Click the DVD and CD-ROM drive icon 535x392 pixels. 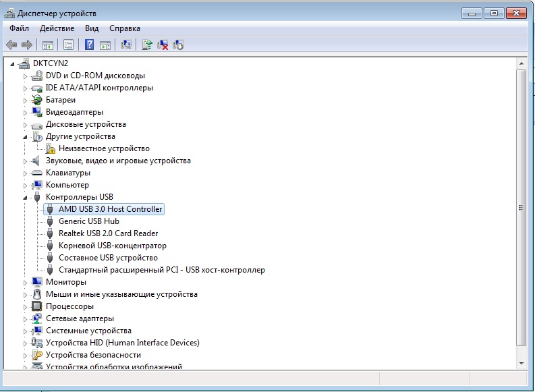37,76
